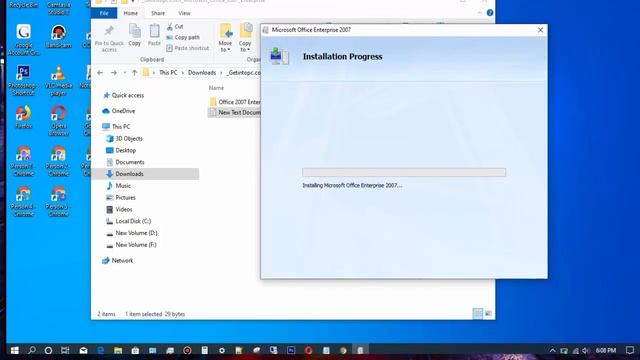640x360 pixels.
Task: Collapse the File Explorer ribbon chevron
Action: click(480, 13)
